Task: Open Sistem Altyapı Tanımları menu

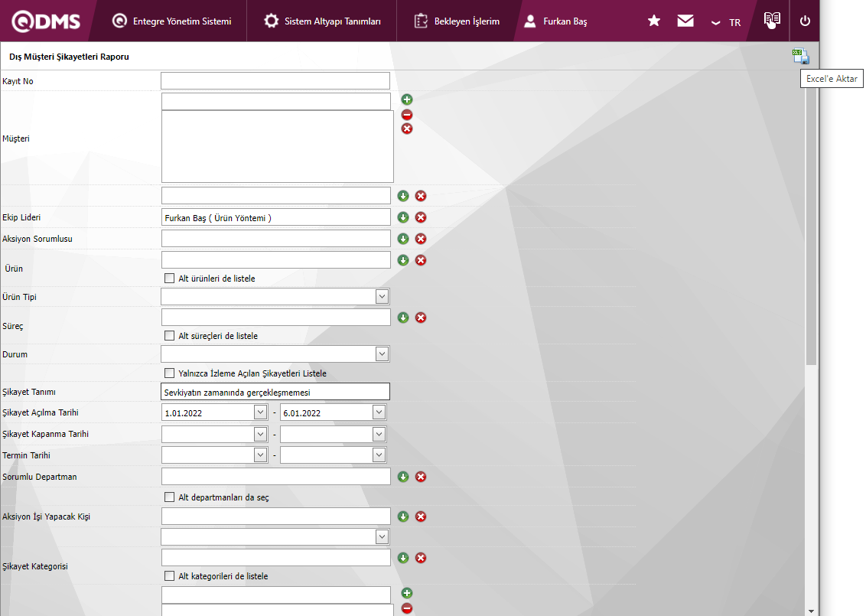Action: pyautogui.click(x=322, y=21)
